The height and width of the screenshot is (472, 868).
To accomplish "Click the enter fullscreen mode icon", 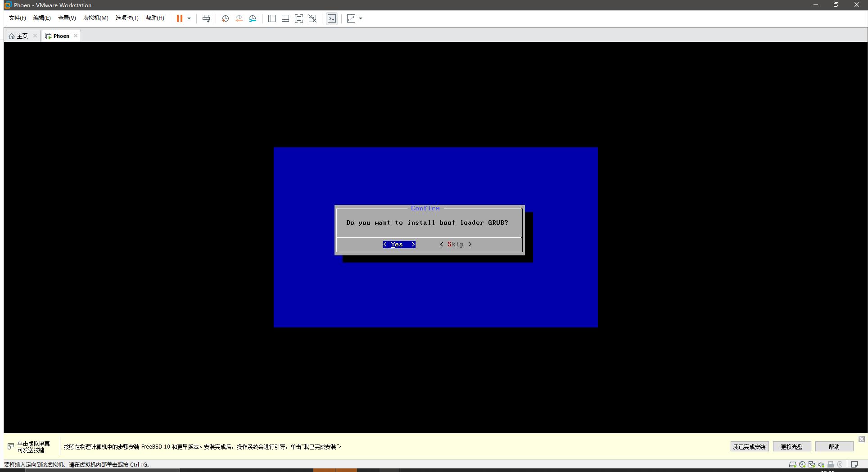I will point(298,18).
